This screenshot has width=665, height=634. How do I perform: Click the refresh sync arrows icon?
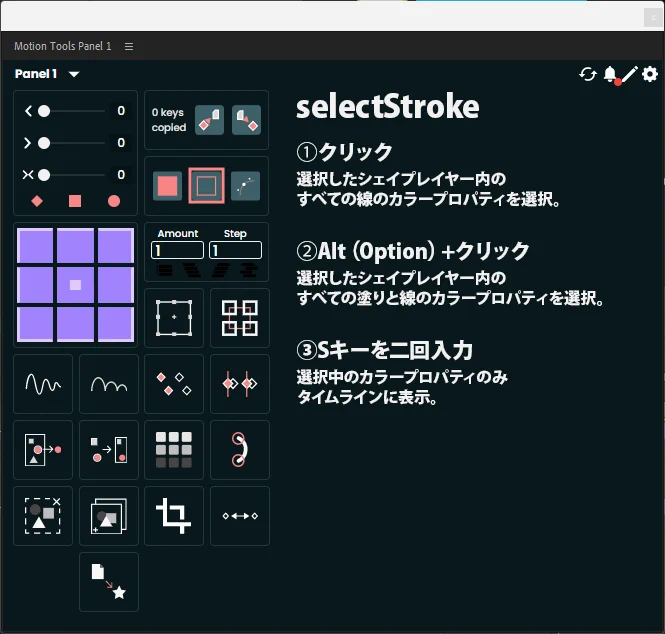[x=588, y=74]
